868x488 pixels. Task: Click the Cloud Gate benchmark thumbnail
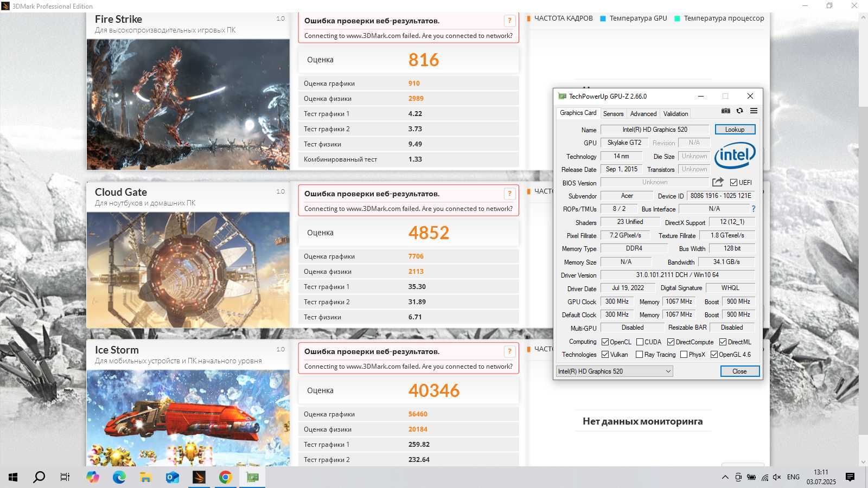188,269
